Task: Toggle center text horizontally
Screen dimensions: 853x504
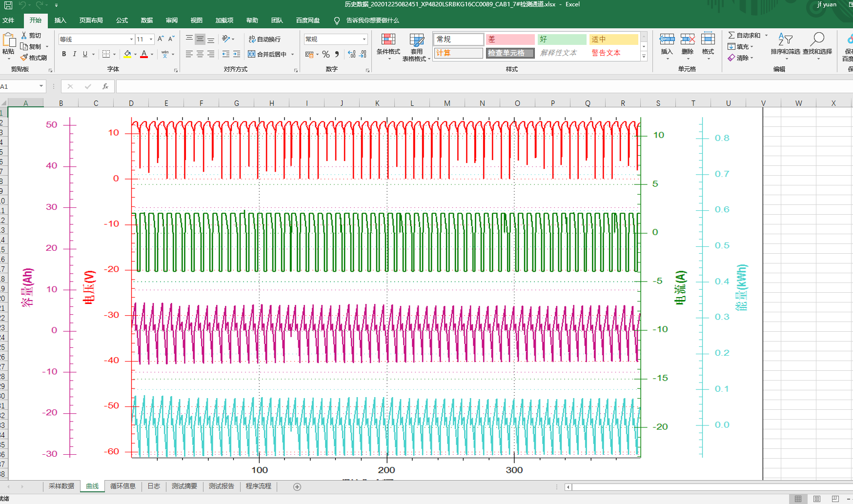Action: pyautogui.click(x=200, y=54)
